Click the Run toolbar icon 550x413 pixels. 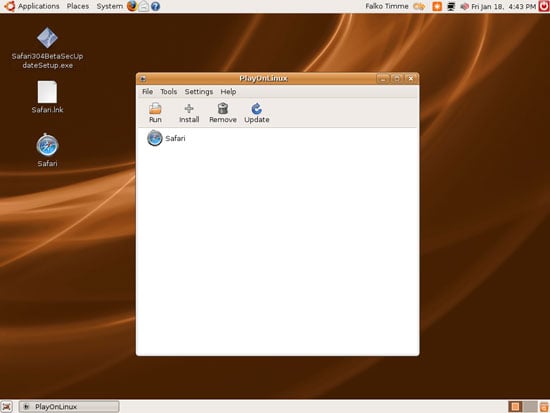[155, 109]
